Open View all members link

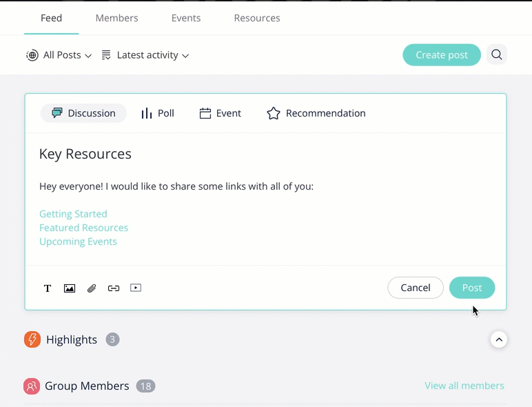(x=464, y=386)
